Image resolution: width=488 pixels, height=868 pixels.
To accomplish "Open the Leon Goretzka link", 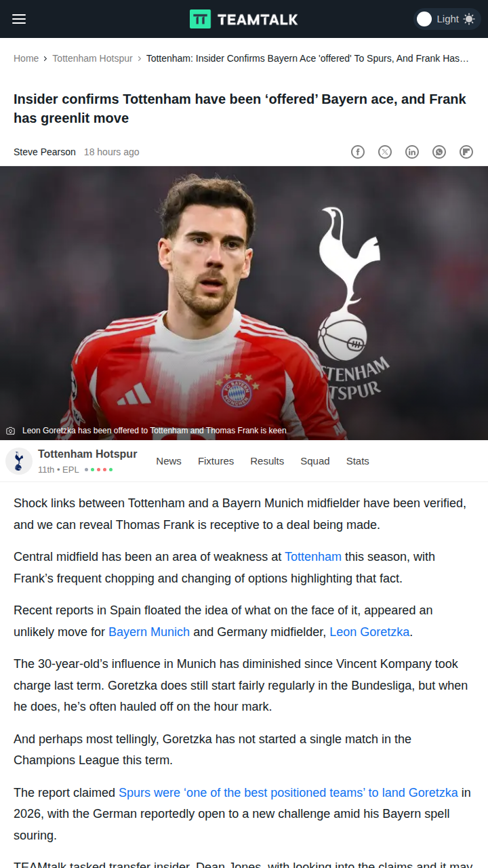I will 369,632.
